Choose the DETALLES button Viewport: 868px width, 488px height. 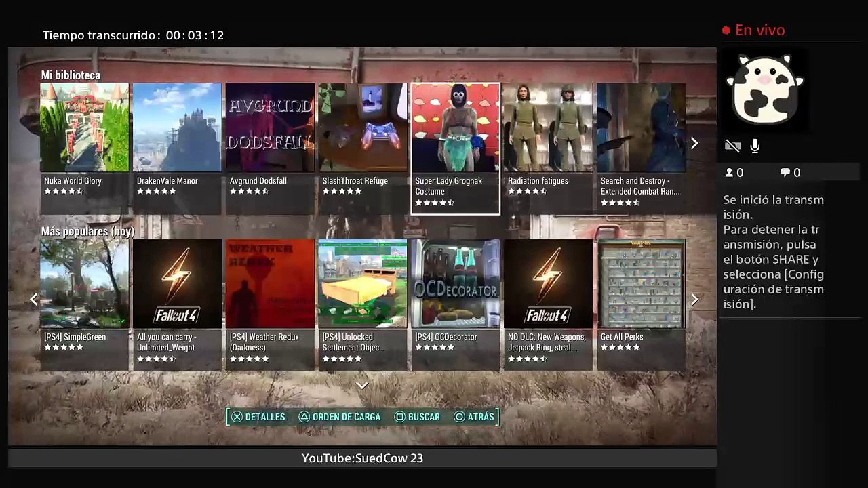258,417
